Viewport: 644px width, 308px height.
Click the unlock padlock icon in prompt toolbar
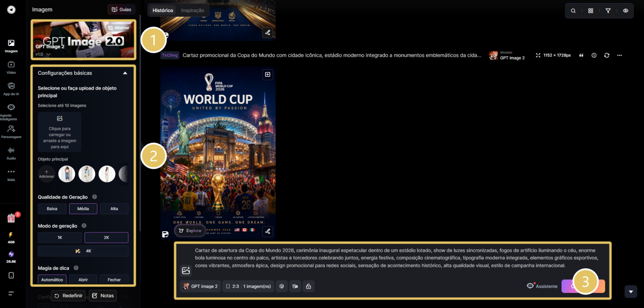tap(308, 286)
